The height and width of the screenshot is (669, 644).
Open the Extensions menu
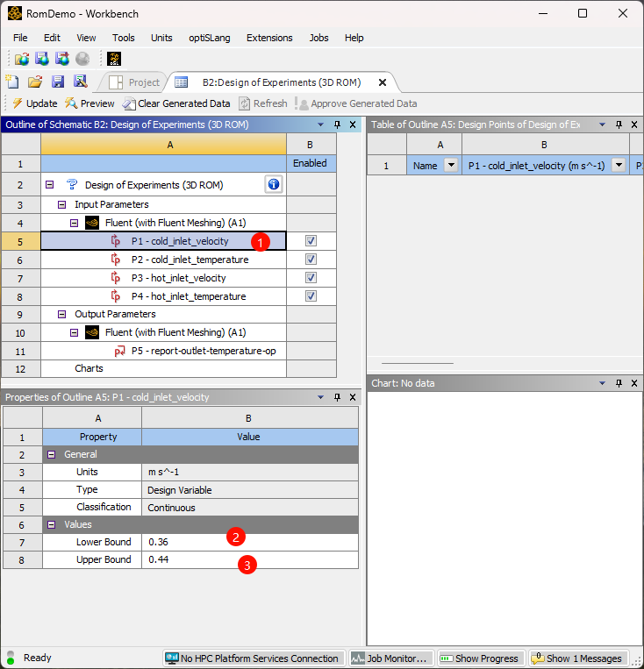269,38
